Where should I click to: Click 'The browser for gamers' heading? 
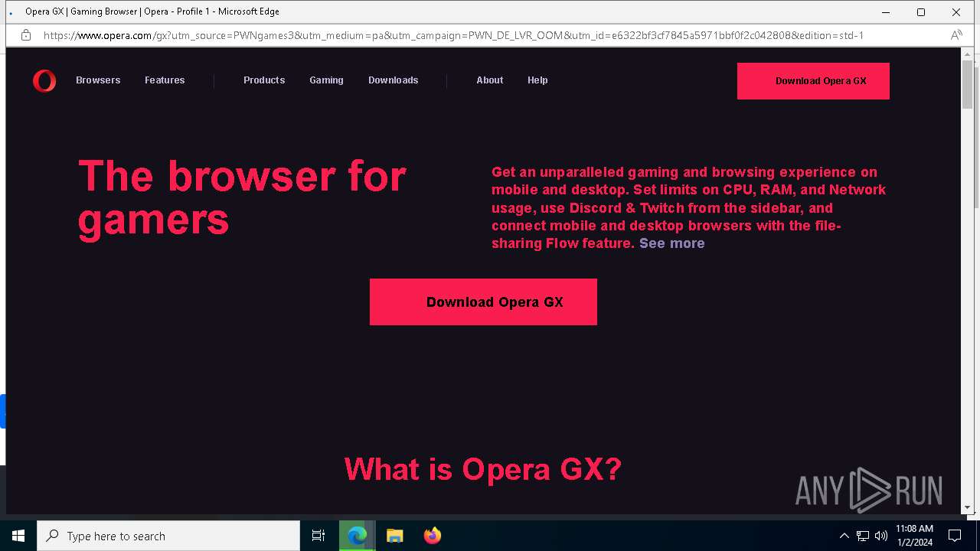click(242, 198)
